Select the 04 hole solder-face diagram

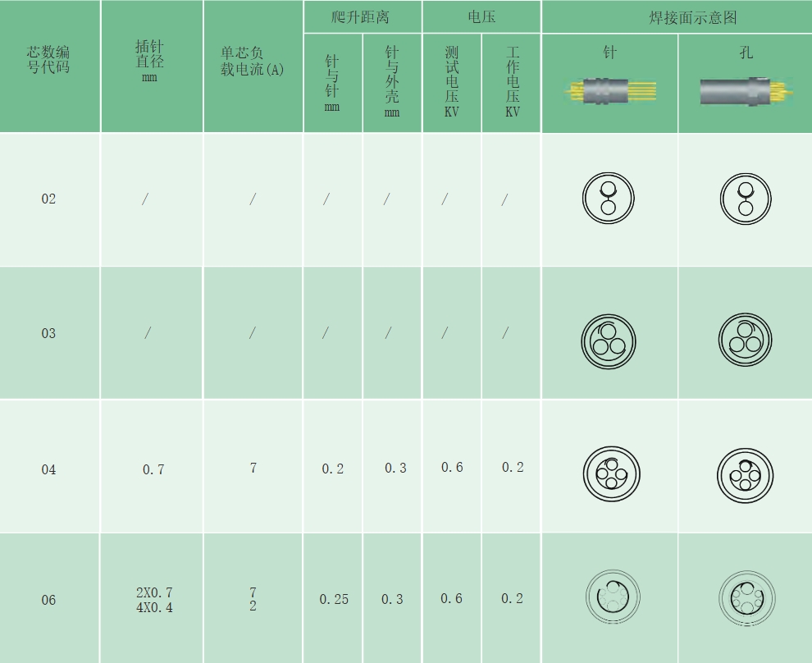[745, 475]
